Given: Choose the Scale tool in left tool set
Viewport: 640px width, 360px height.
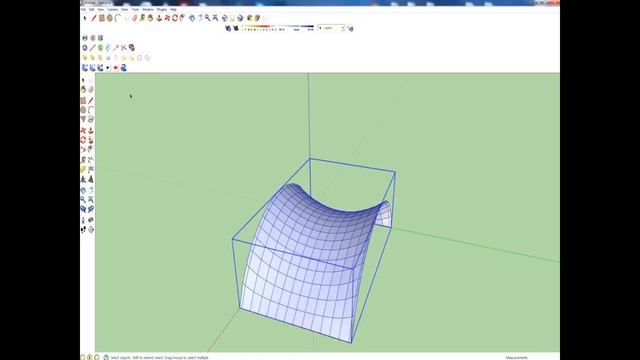Looking at the screenshot, I should (x=83, y=148).
